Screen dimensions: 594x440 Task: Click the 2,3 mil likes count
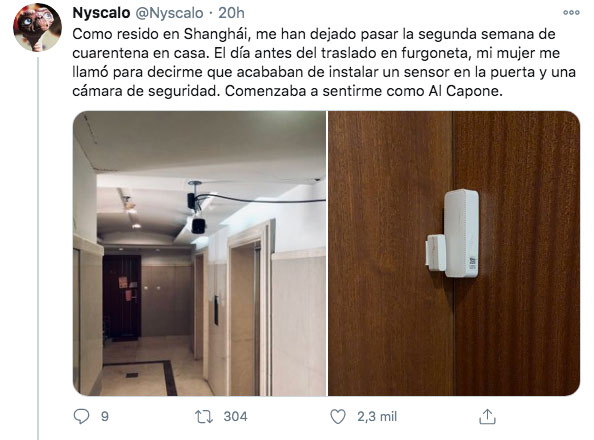(x=377, y=417)
